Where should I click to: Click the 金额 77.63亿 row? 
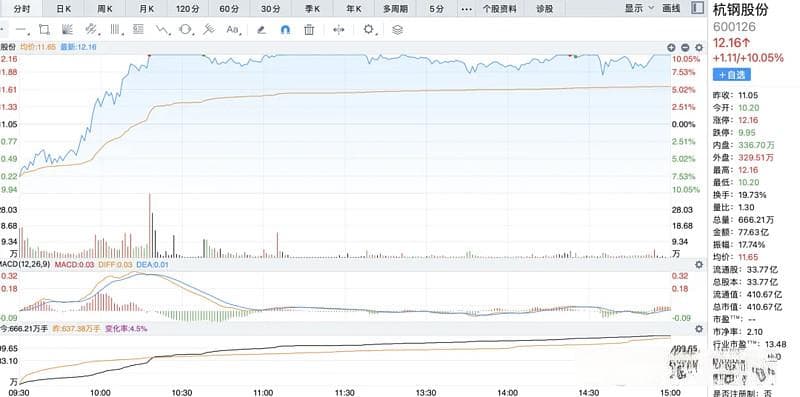741,232
